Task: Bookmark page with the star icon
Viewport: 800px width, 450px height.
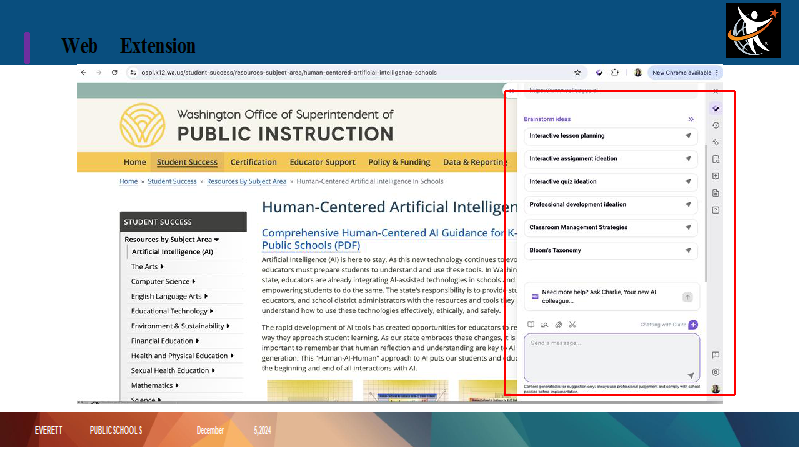Action: tap(578, 72)
